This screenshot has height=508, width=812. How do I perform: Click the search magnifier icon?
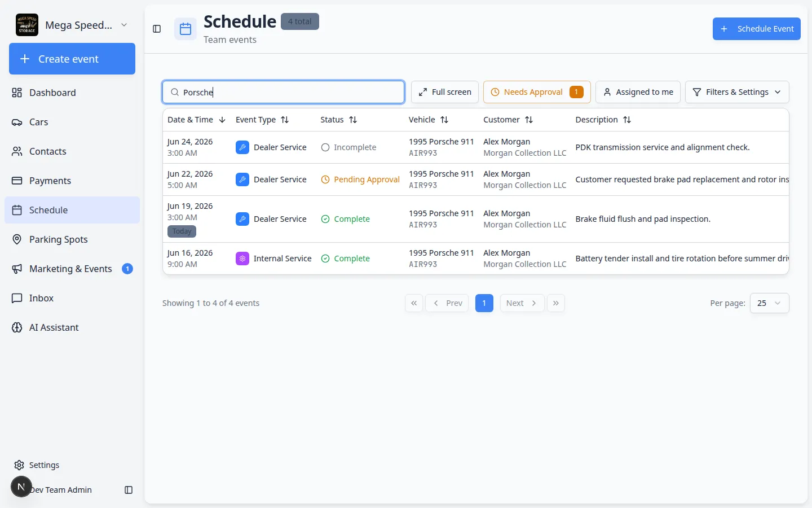click(175, 92)
